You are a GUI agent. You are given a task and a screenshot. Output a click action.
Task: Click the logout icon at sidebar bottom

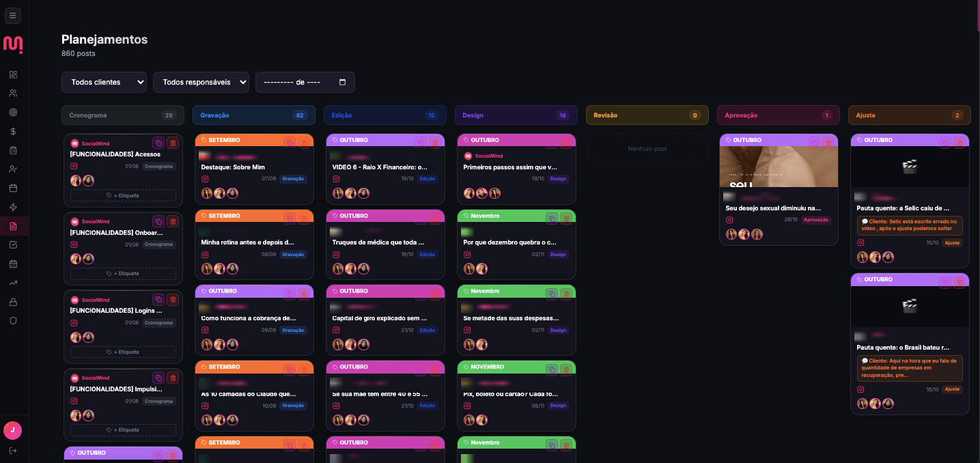coord(12,451)
